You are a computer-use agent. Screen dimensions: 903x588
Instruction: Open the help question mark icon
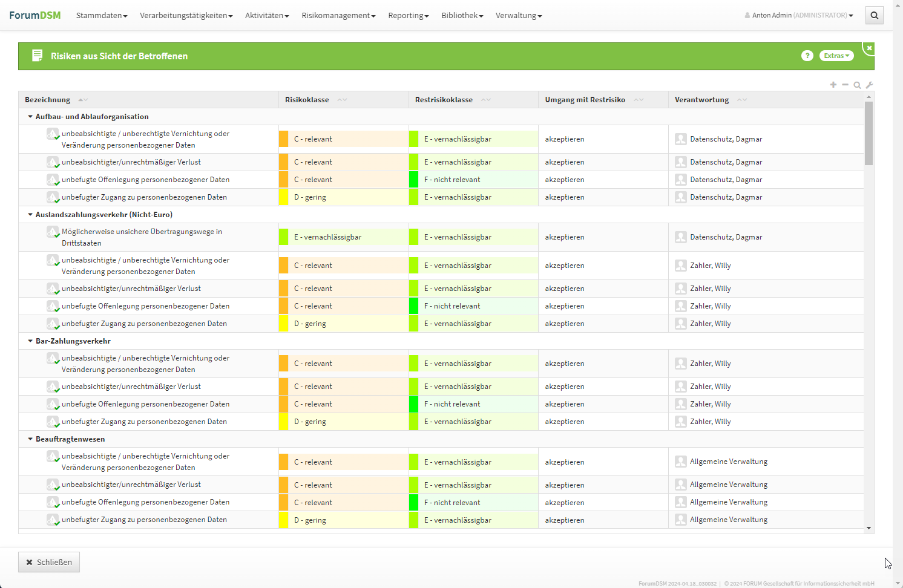point(807,56)
